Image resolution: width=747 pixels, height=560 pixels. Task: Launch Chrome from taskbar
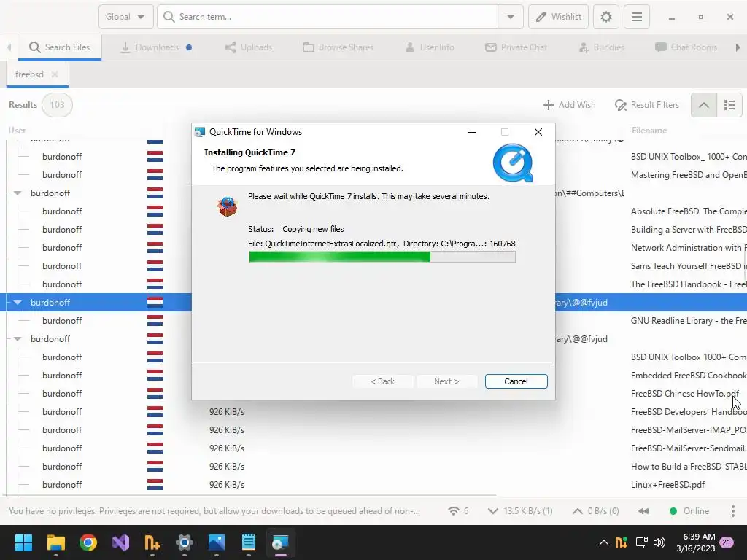click(88, 542)
